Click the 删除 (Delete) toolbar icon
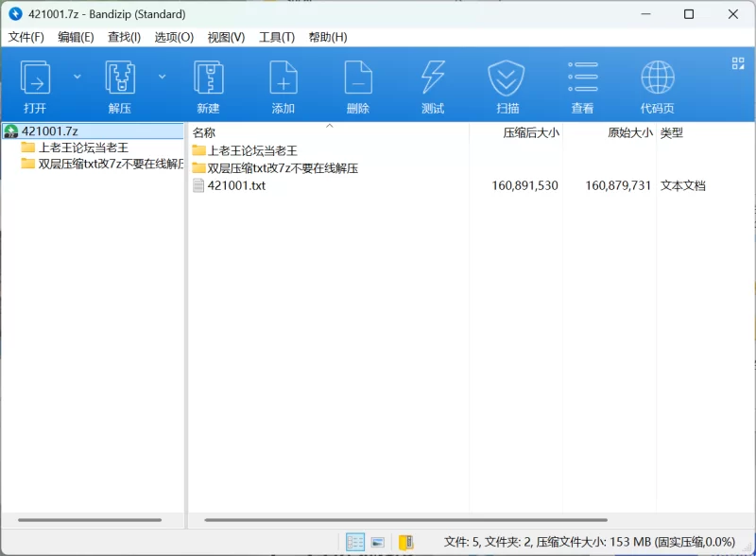 tap(358, 85)
